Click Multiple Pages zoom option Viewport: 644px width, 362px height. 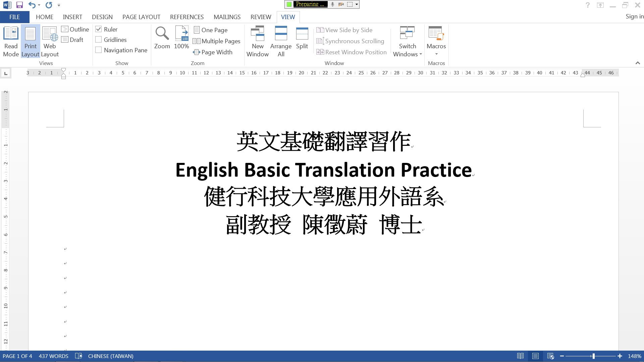coord(217,41)
